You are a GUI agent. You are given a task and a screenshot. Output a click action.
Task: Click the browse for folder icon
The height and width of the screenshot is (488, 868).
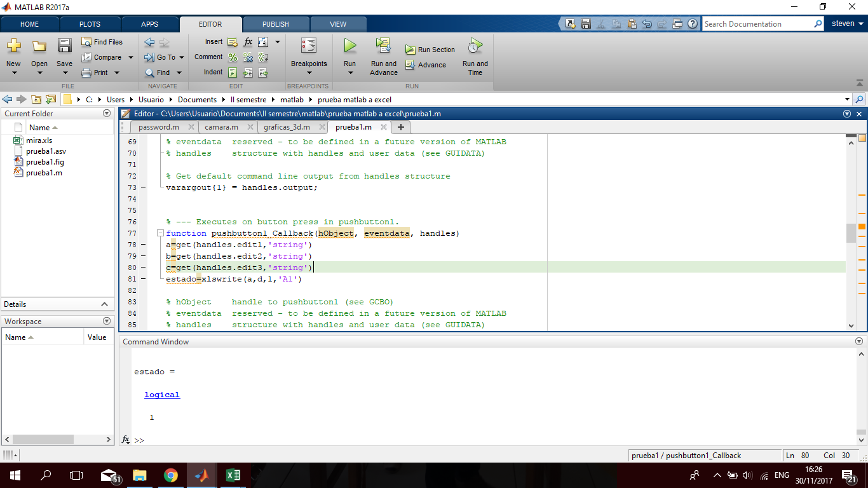point(51,99)
